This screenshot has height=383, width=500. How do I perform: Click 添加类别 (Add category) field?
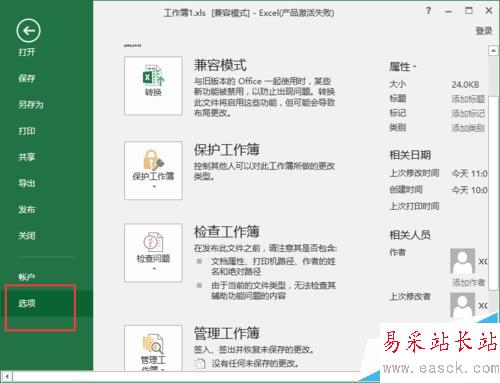468,128
